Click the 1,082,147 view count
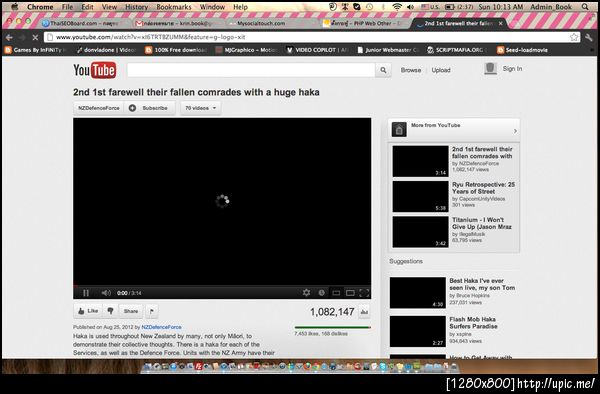 coord(332,312)
